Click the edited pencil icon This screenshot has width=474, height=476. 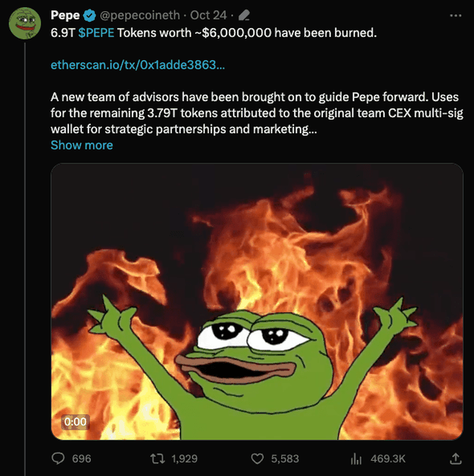point(244,15)
